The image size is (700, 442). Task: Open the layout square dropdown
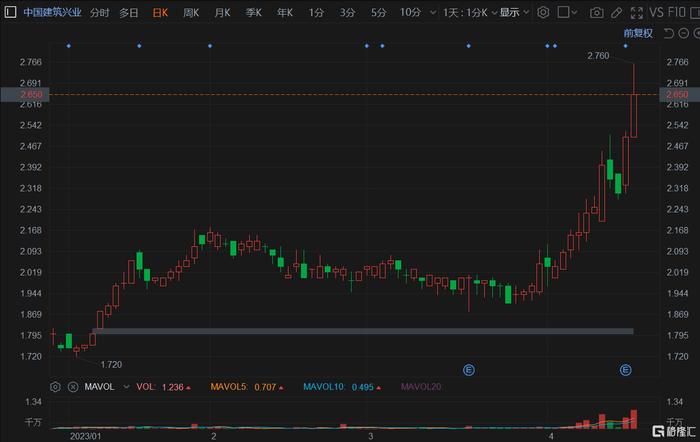coord(567,13)
